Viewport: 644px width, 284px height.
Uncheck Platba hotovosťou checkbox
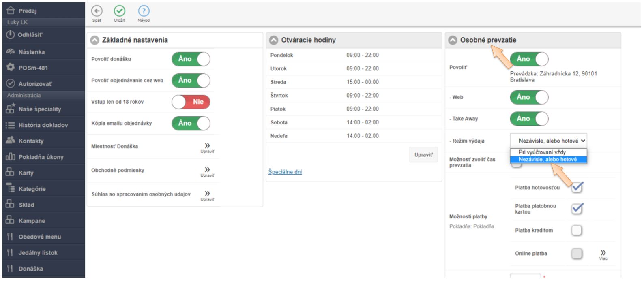[x=577, y=187]
